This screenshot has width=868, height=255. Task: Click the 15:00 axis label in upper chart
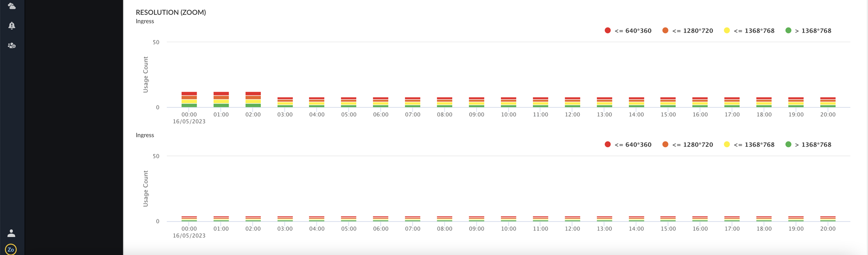(x=668, y=115)
